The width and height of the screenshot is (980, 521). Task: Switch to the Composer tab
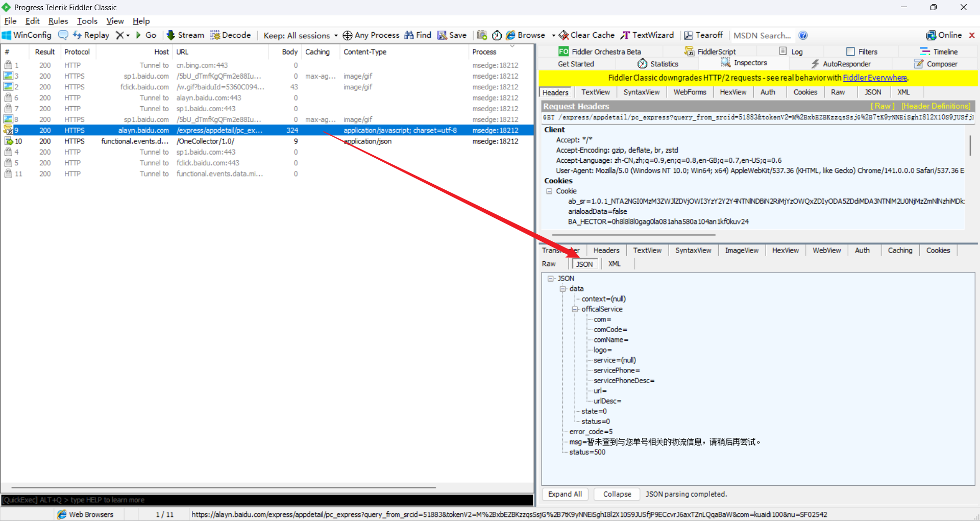point(936,64)
